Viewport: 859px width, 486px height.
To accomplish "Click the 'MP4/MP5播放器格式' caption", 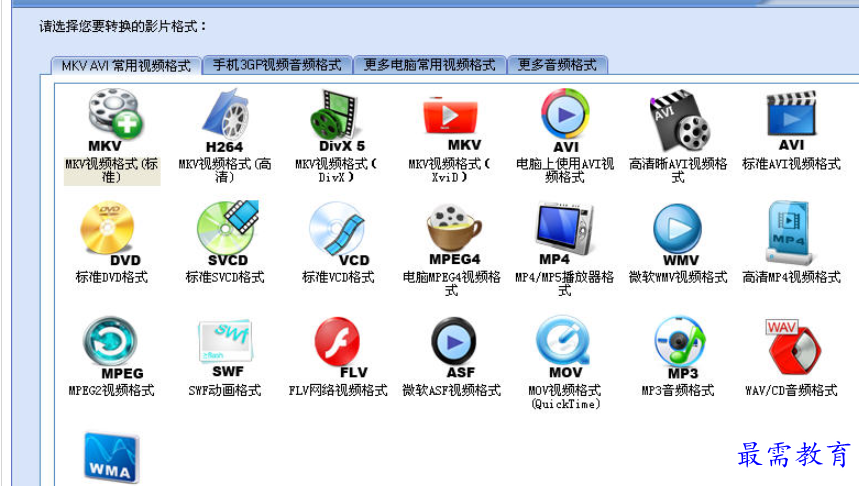I will coord(565,284).
